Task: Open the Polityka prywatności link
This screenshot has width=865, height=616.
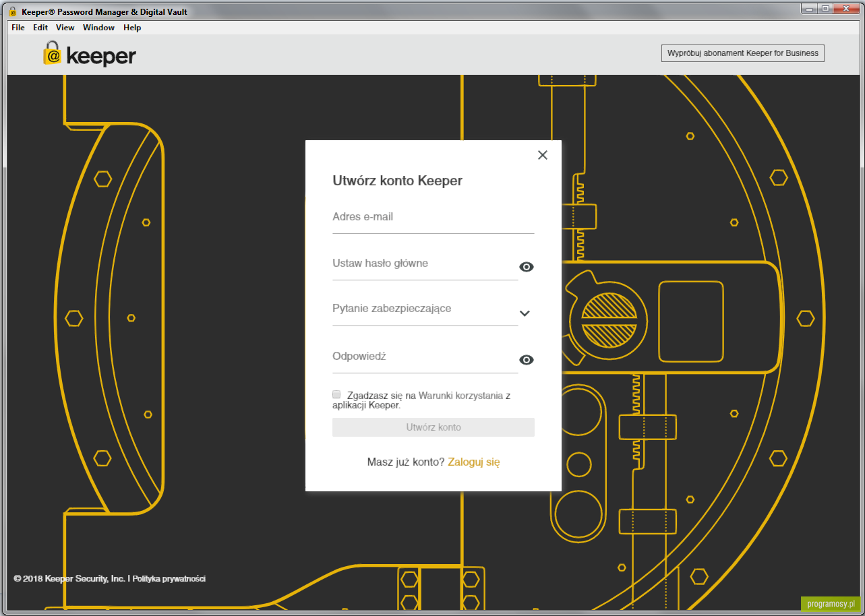Action: [169, 578]
